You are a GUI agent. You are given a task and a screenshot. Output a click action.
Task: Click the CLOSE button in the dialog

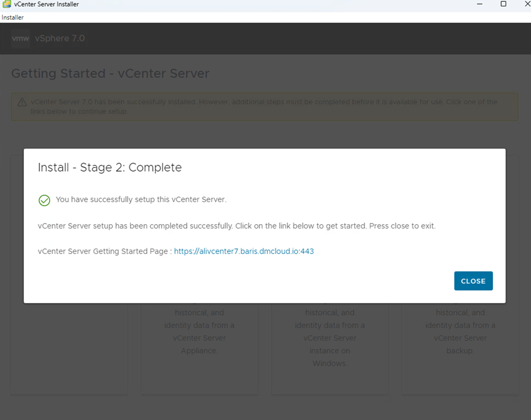473,281
